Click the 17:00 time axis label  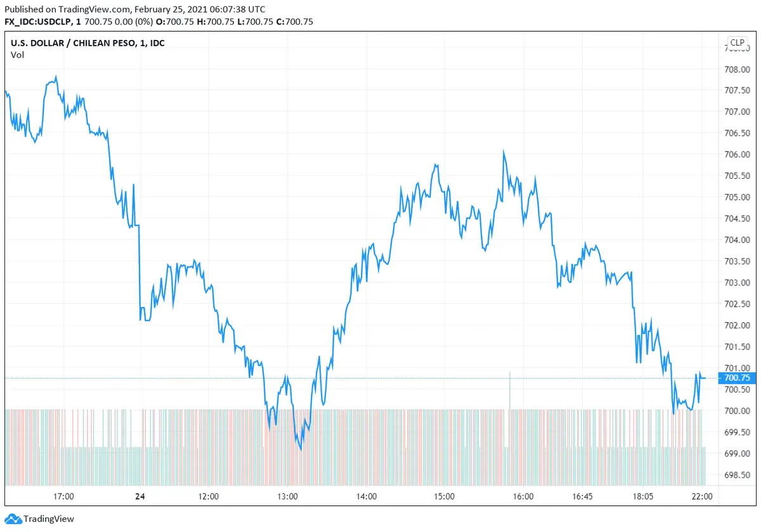coord(64,496)
